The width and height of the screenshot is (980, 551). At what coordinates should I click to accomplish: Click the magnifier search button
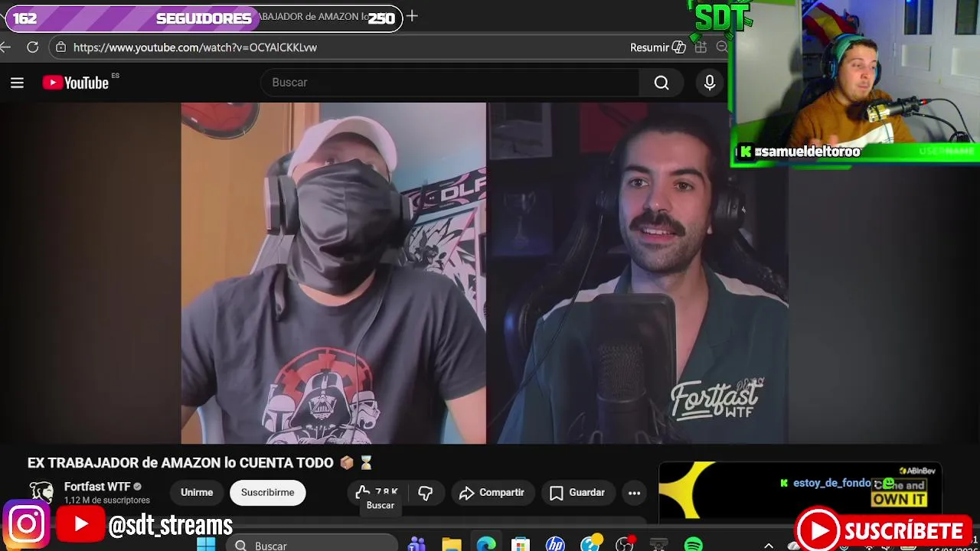(x=661, y=83)
